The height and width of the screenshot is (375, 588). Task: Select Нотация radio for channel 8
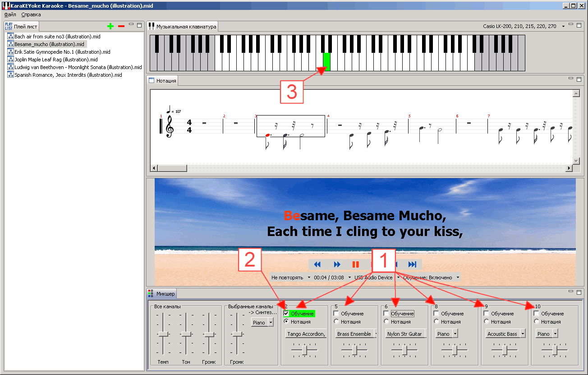click(x=436, y=322)
